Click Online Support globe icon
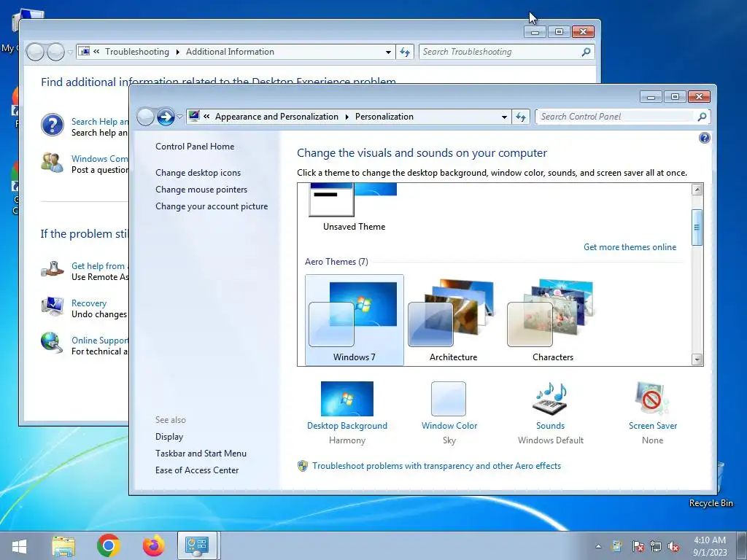Viewport: 747px width, 560px height. pos(53,343)
